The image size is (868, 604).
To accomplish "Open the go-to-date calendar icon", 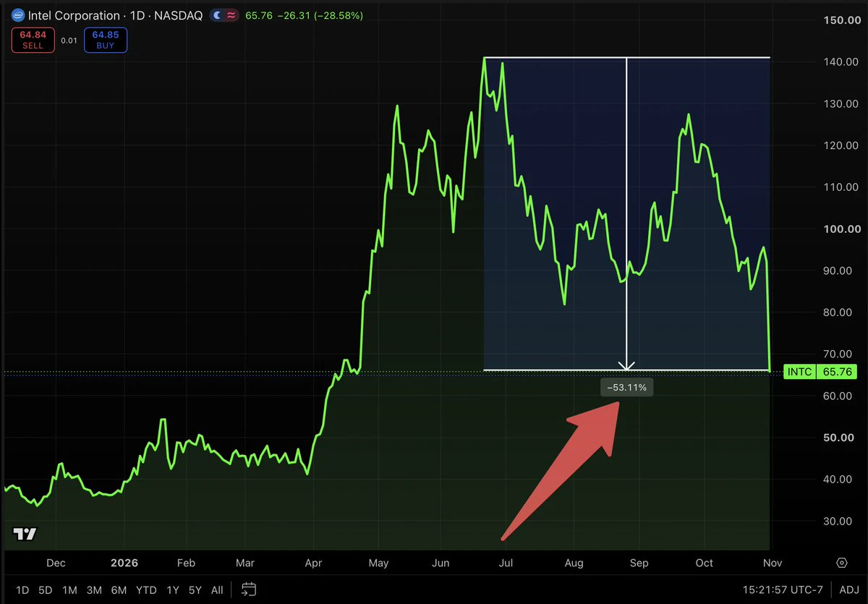I will [249, 589].
